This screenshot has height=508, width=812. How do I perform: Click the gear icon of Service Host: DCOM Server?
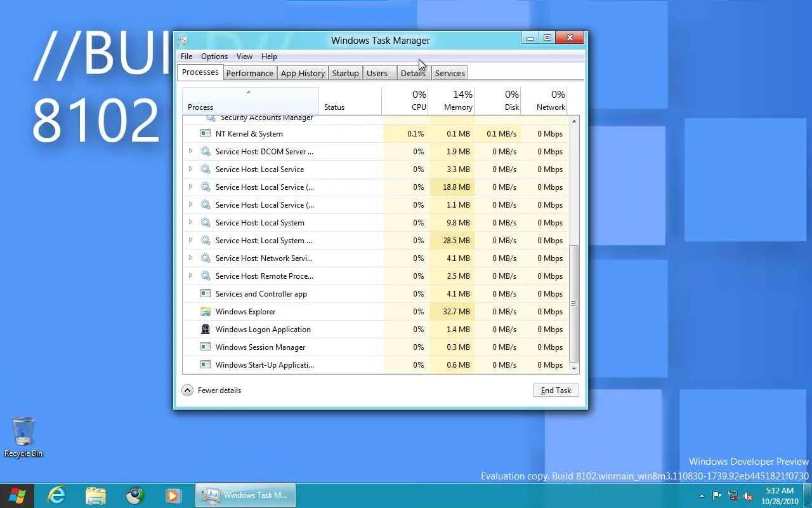205,151
